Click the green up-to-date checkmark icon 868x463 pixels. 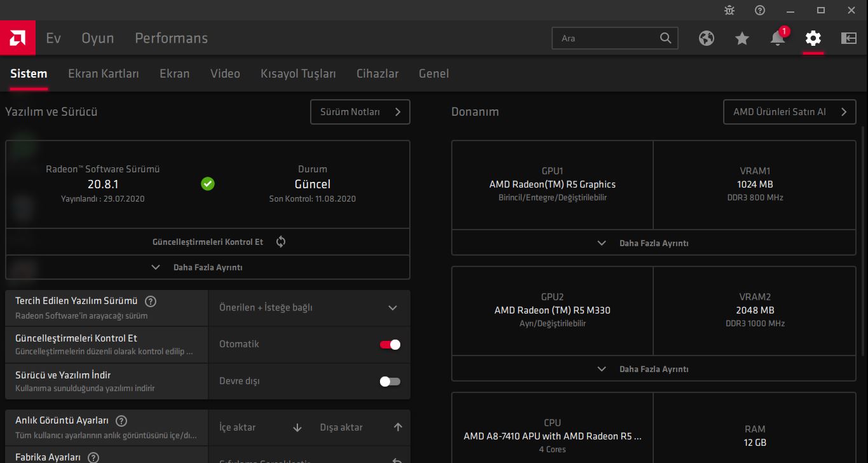click(x=208, y=184)
